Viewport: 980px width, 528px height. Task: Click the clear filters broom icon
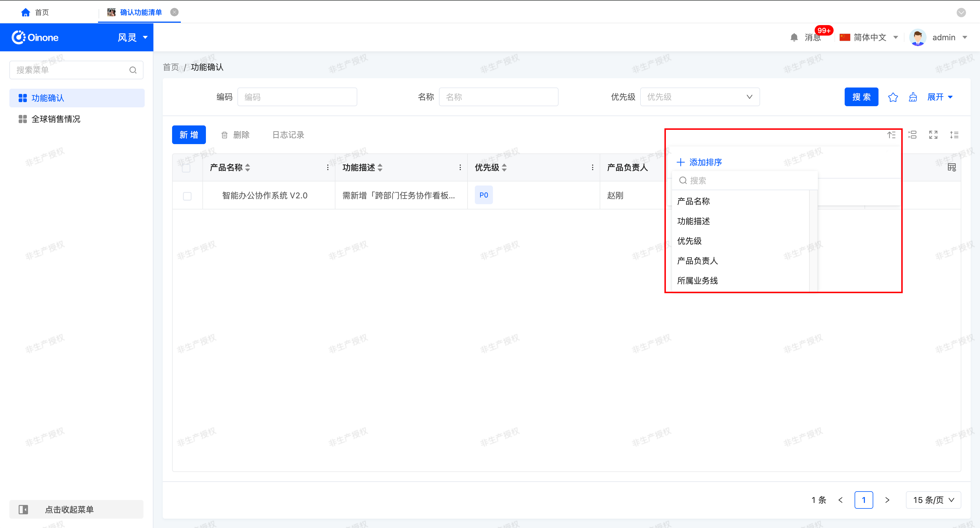tap(913, 97)
